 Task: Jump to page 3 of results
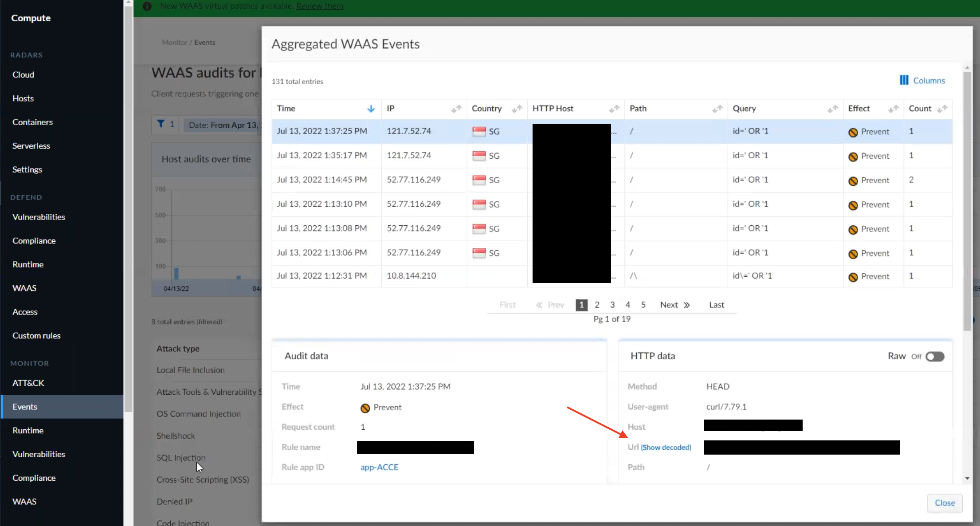[612, 305]
